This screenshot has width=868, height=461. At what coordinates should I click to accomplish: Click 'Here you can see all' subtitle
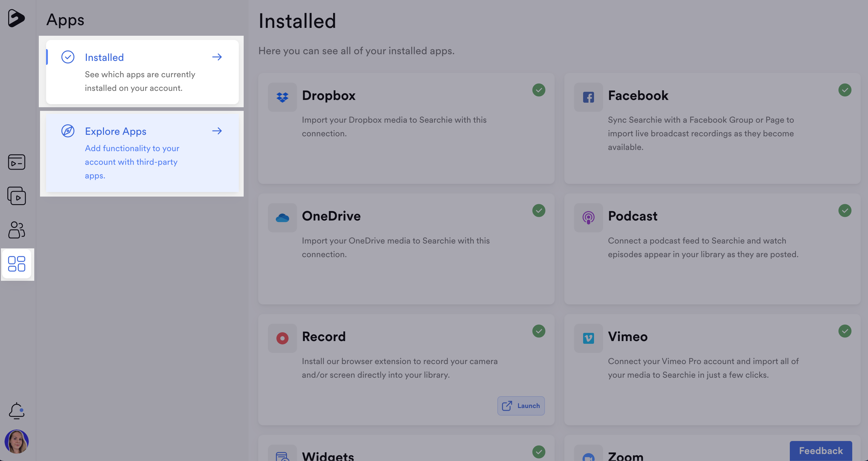coord(356,51)
